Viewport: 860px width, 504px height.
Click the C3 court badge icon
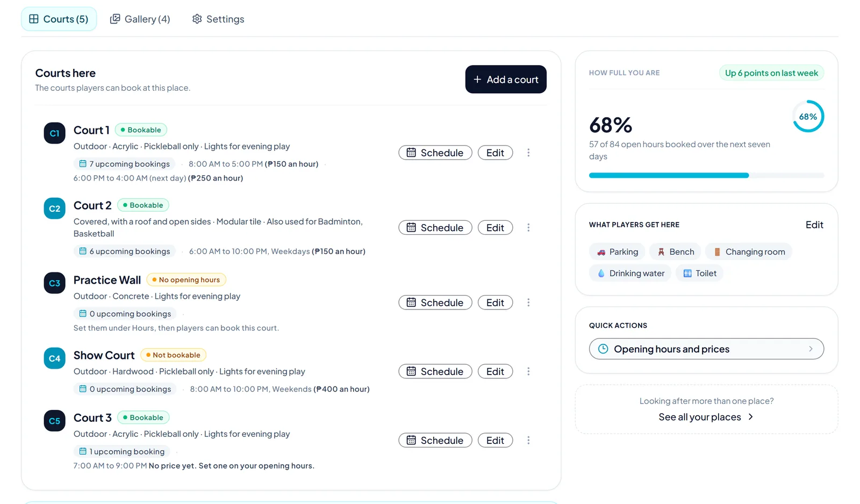point(54,283)
